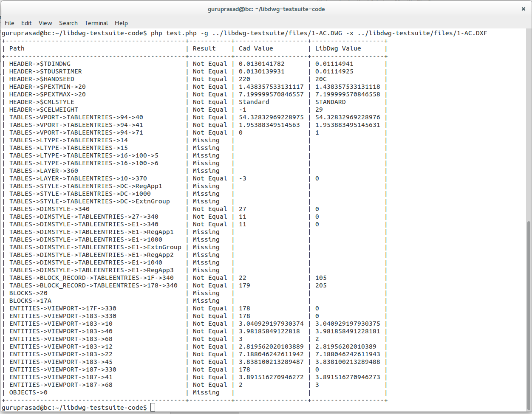The height and width of the screenshot is (414, 532).
Task: Open the File menu
Action: click(x=9, y=23)
